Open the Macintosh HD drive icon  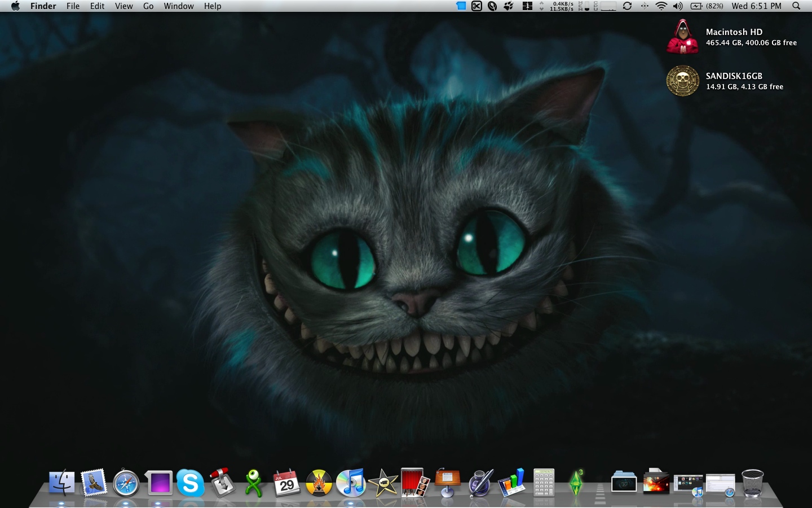click(683, 37)
